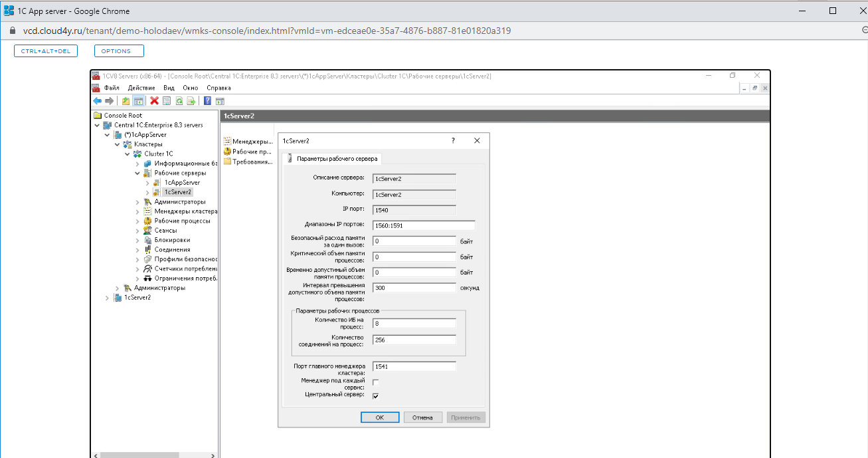Click the tree pane horizontal scrollbar left arrow
The width and height of the screenshot is (868, 458).
[97, 455]
